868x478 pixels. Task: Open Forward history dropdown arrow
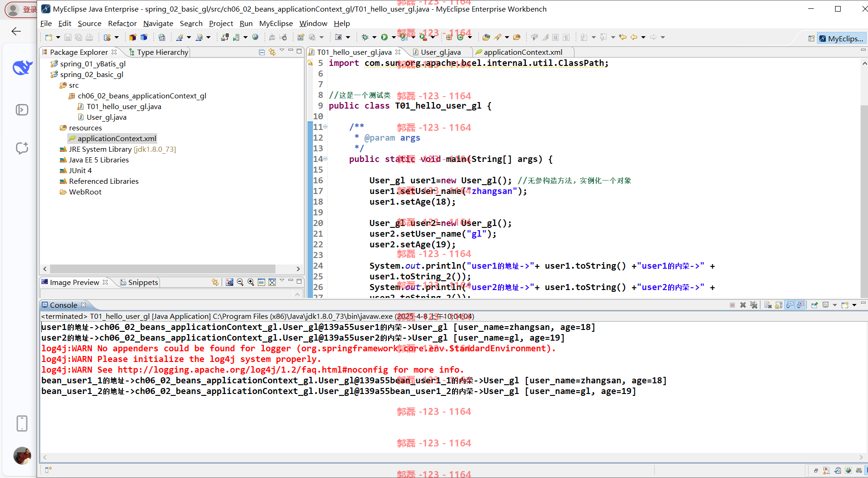pos(663,37)
